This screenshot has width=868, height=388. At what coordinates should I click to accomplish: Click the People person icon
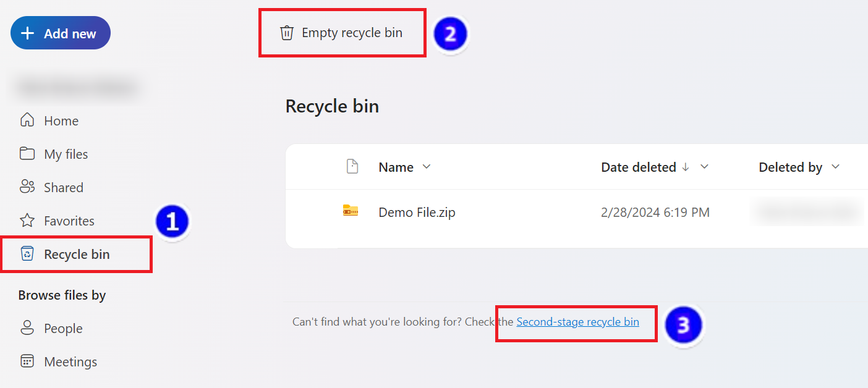tap(27, 328)
